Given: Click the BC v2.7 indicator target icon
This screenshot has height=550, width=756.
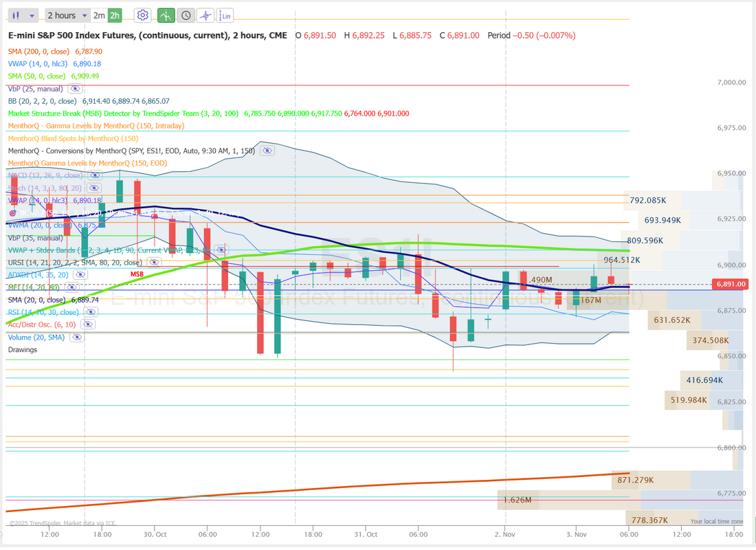Looking at the screenshot, I should pos(12,213).
